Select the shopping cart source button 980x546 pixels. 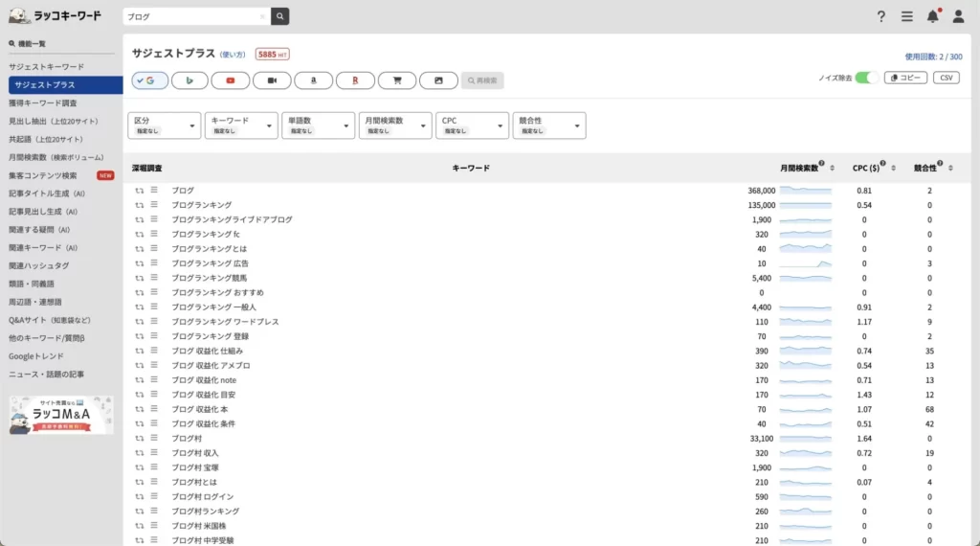(x=396, y=80)
